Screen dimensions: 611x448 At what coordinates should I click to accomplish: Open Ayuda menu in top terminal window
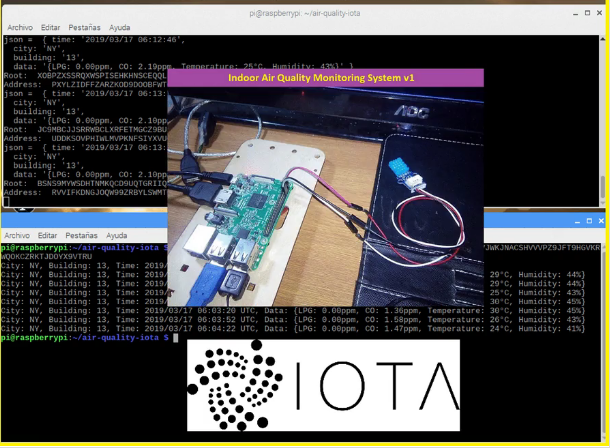120,27
